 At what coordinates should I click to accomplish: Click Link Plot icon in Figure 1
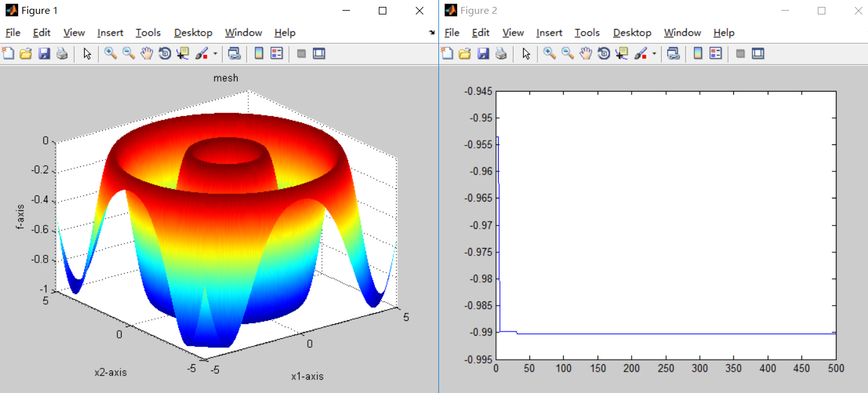click(x=234, y=54)
